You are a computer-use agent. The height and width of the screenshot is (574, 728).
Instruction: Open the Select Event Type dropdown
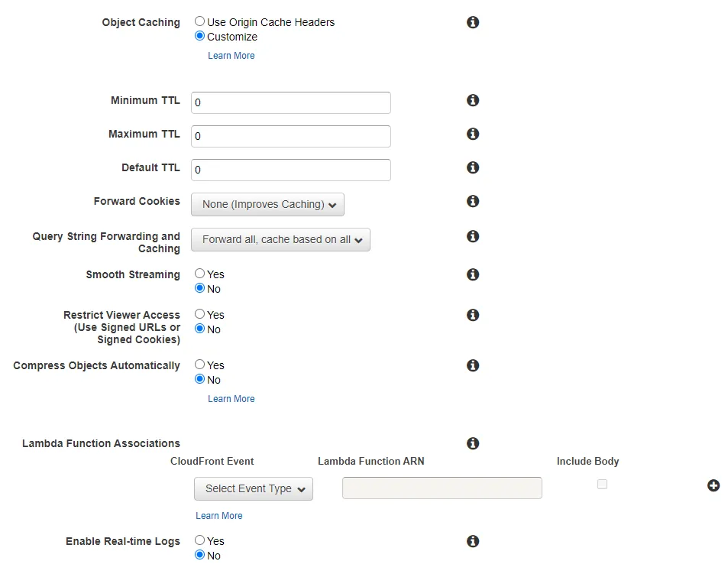pyautogui.click(x=254, y=489)
